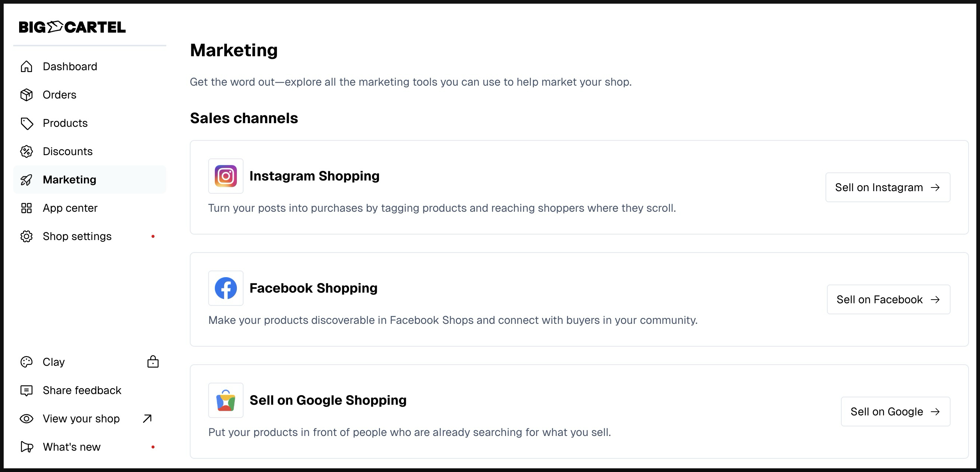The width and height of the screenshot is (980, 472).
Task: Click the Google Shopping bag icon
Action: pos(226,400)
